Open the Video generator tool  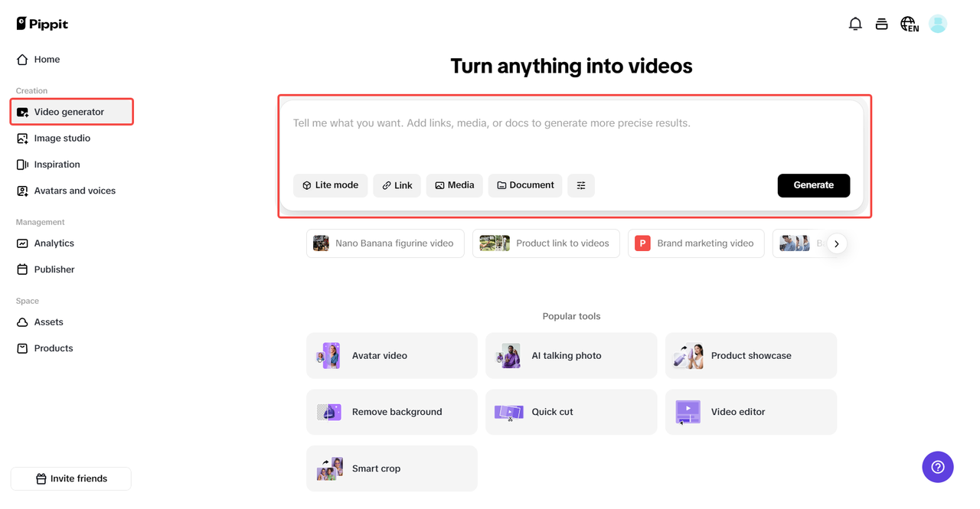69,111
